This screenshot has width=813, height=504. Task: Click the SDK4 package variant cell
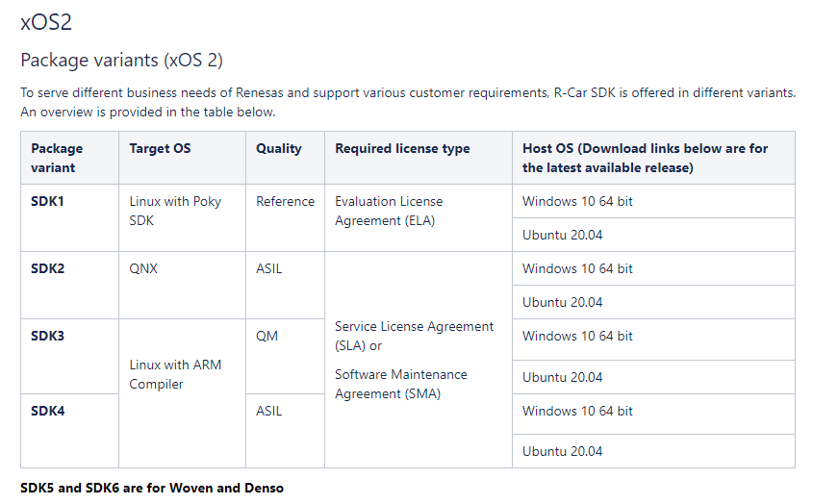(47, 411)
